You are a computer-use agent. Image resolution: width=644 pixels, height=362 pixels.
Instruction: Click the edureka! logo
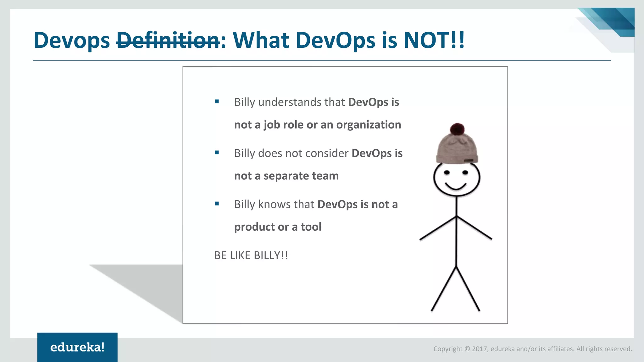(x=77, y=347)
